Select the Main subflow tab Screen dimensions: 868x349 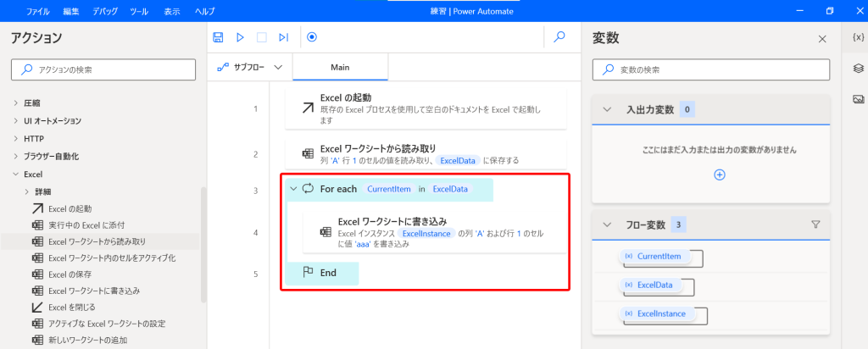[340, 67]
